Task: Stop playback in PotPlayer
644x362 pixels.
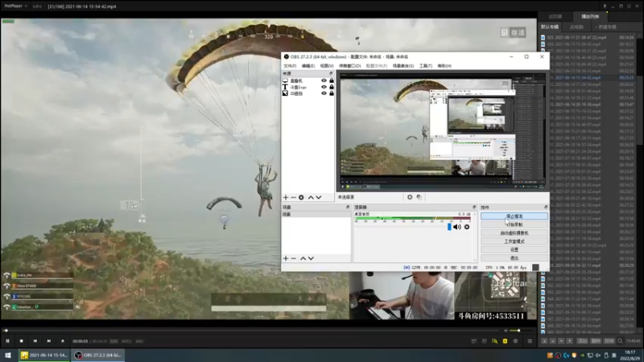Action: tap(22, 341)
